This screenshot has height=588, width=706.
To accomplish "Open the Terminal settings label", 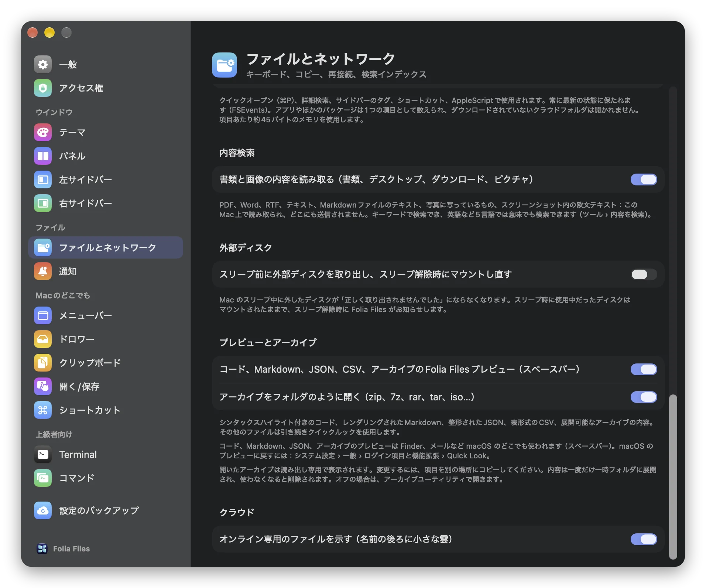I will pos(78,455).
